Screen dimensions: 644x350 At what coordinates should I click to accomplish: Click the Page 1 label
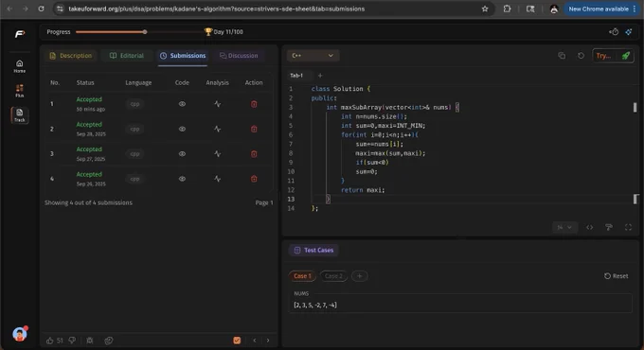pyautogui.click(x=263, y=202)
